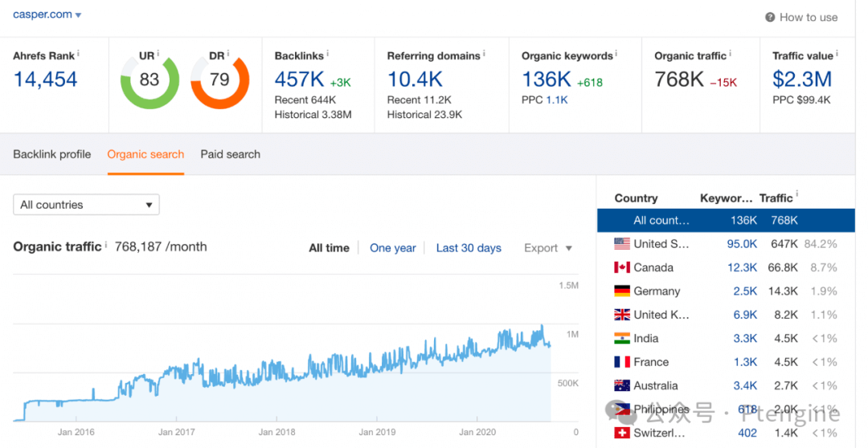Open the $2.3M traffic value link

point(802,79)
